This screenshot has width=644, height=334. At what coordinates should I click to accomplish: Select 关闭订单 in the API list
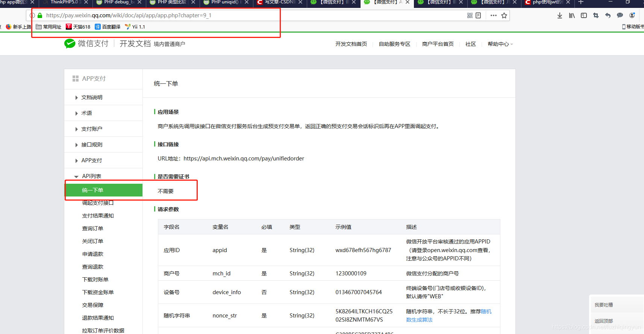click(x=92, y=241)
